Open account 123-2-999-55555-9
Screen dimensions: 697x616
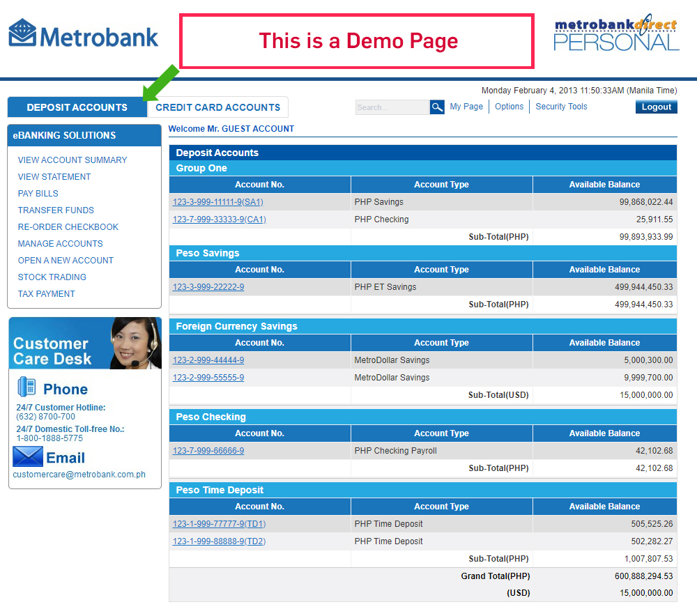pos(208,377)
